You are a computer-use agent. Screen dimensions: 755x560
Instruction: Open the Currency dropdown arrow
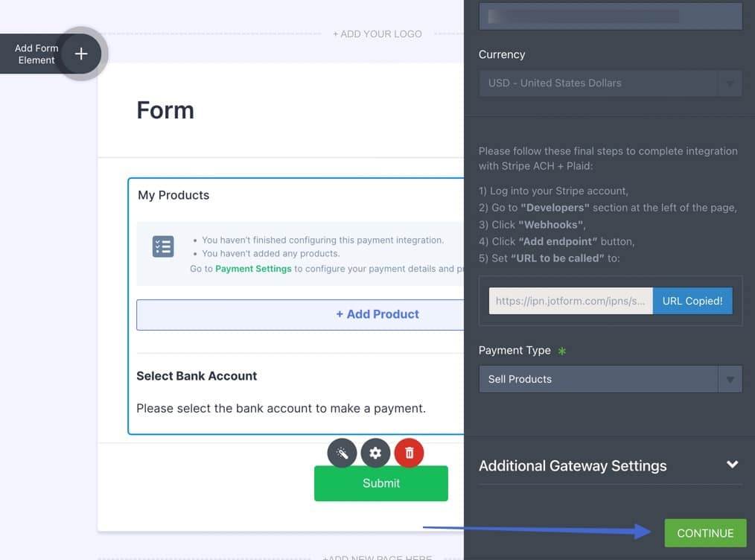[729, 83]
